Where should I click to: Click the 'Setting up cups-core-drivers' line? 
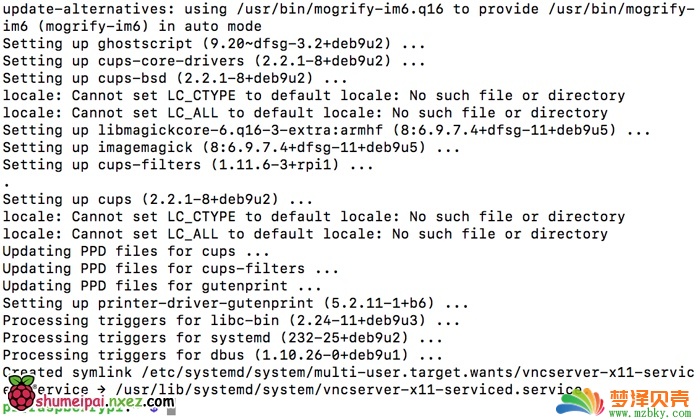click(x=214, y=61)
